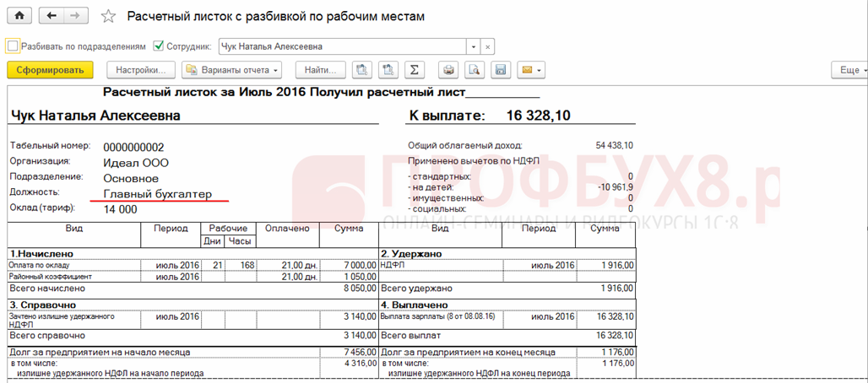The height and width of the screenshot is (383, 868).
Task: Clear the employee field with × button
Action: click(487, 46)
